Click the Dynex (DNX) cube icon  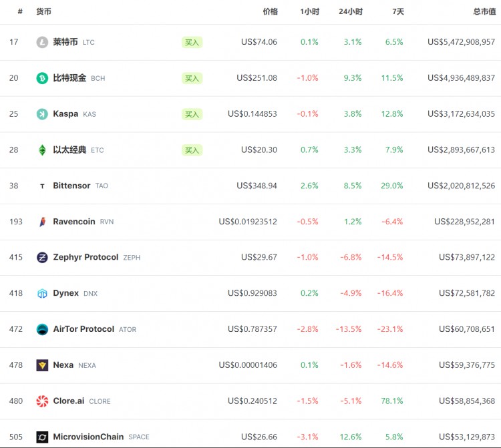tap(42, 293)
